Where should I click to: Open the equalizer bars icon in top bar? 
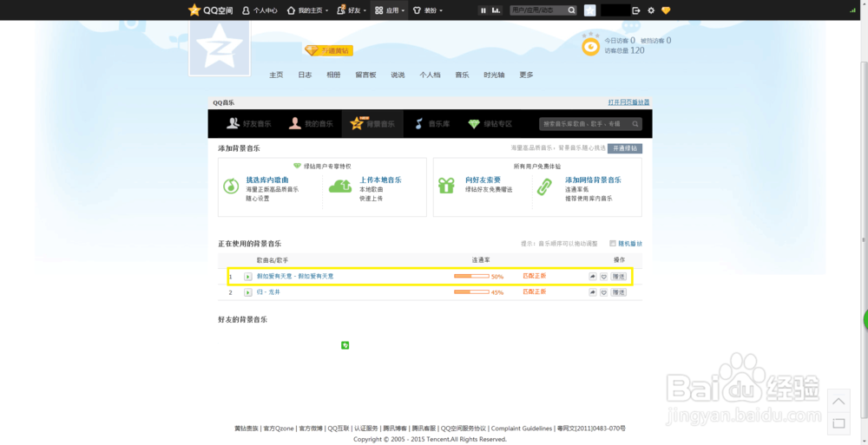pos(496,10)
